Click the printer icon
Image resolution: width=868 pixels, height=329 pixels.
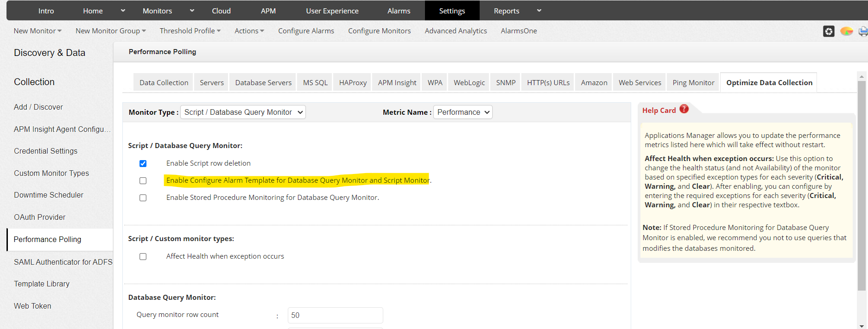863,31
